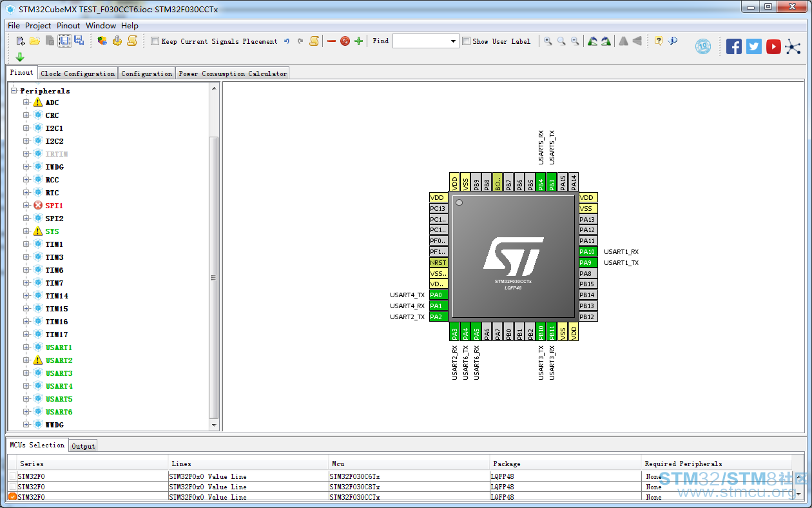
Task: Expand the RCC peripheral node
Action: point(26,180)
